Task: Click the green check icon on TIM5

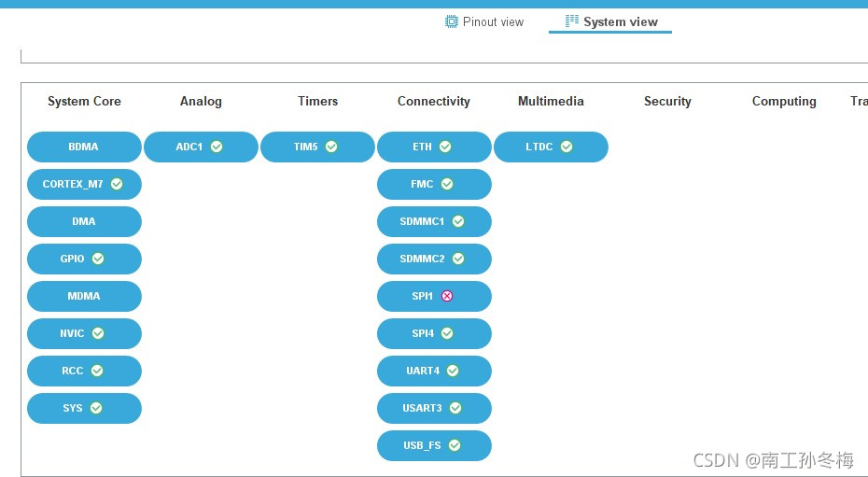Action: [331, 147]
